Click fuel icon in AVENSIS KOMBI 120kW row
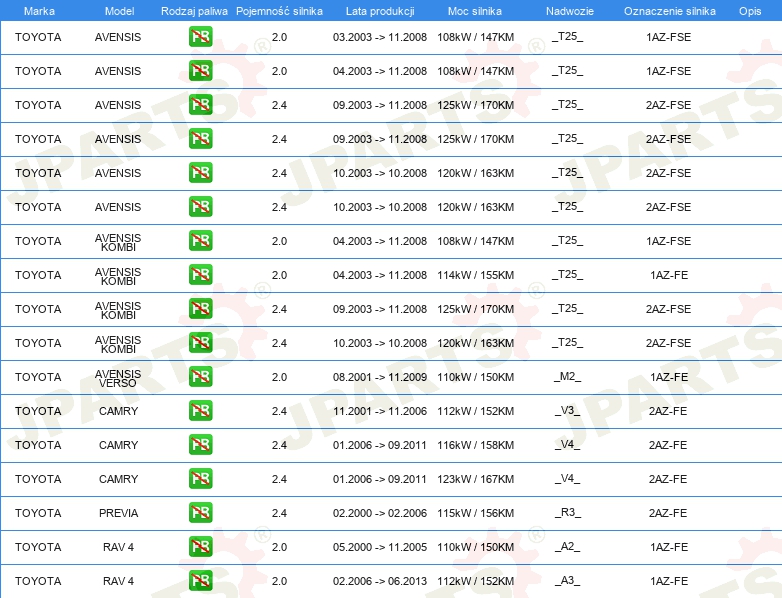Image resolution: width=782 pixels, height=598 pixels. [x=200, y=342]
